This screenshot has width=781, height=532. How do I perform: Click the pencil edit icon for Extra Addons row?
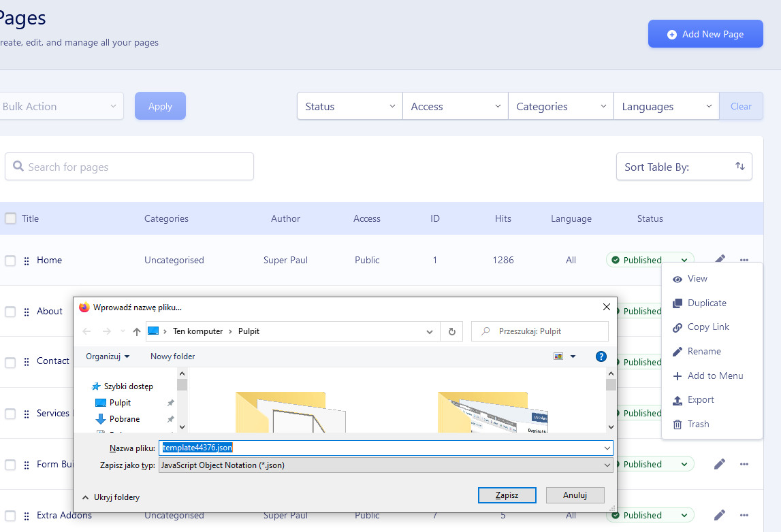click(x=720, y=515)
